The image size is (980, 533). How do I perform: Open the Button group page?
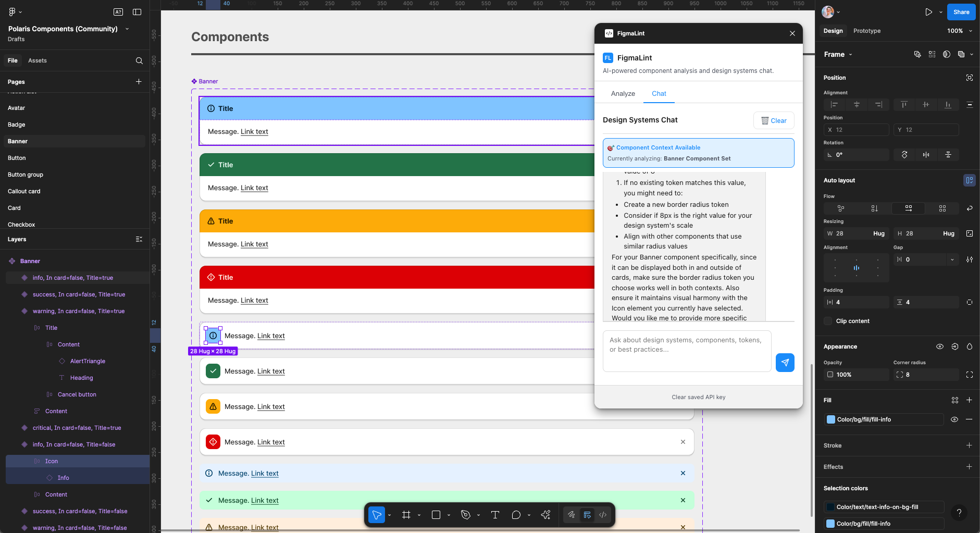tap(26, 175)
